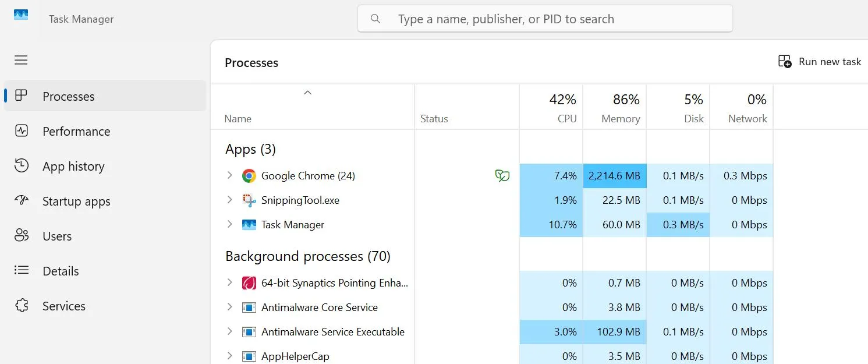
Task: Click the SnippingTool.exe scissors icon
Action: (249, 200)
